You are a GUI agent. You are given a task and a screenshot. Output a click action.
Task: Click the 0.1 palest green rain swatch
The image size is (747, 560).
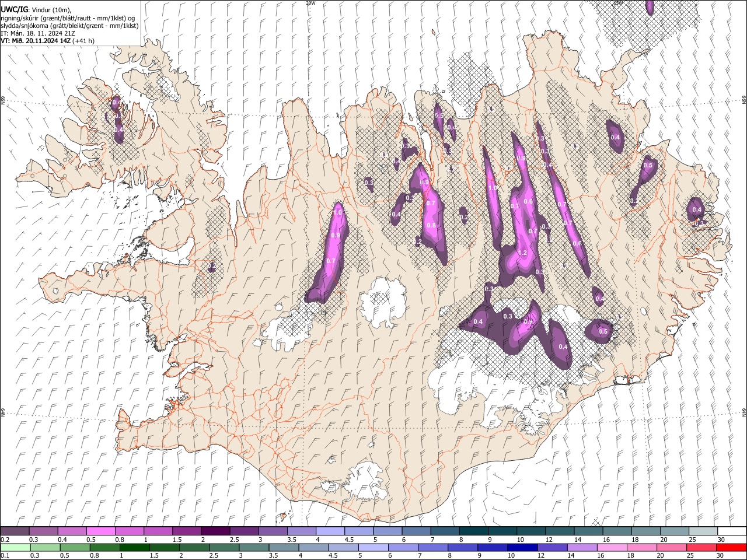click(16, 547)
